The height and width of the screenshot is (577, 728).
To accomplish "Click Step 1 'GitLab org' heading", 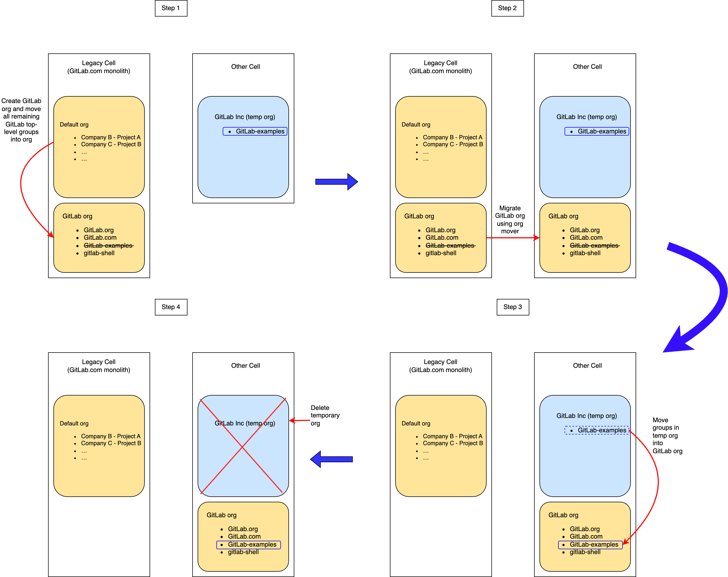I will click(77, 216).
